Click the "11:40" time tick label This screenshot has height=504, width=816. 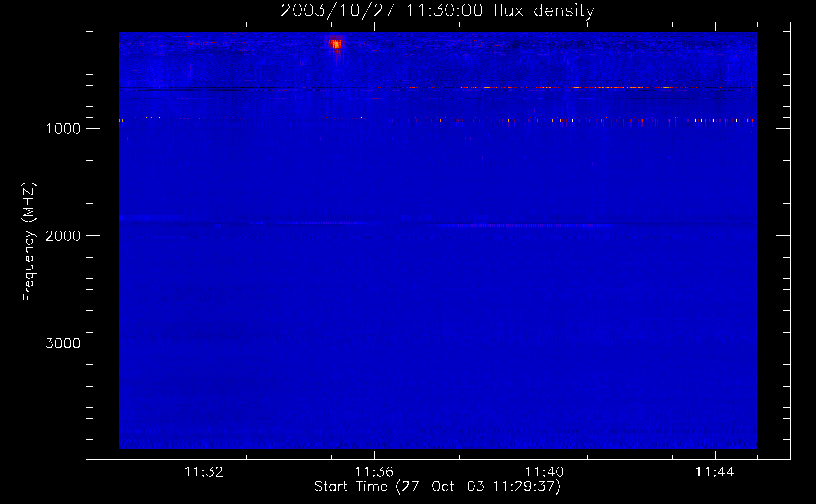[x=545, y=472]
